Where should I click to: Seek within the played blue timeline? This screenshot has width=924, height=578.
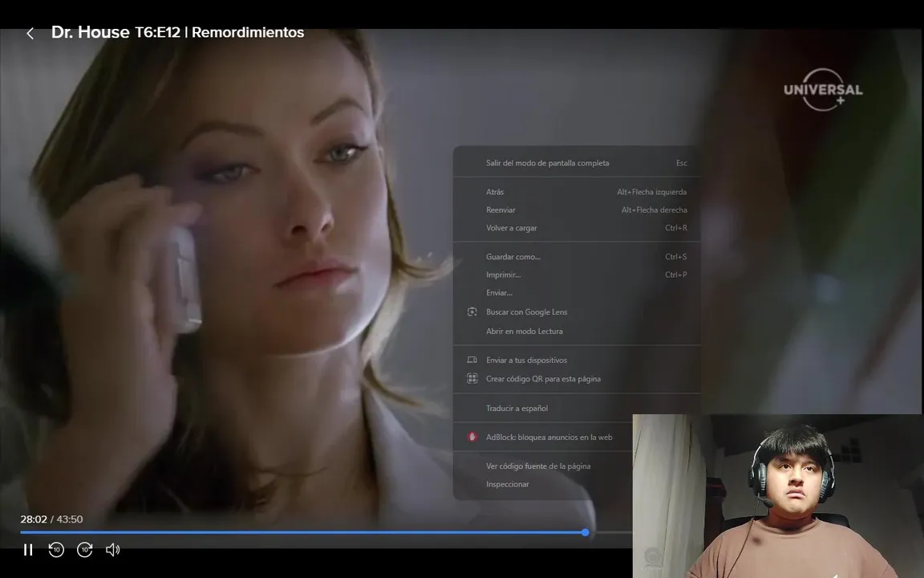302,532
